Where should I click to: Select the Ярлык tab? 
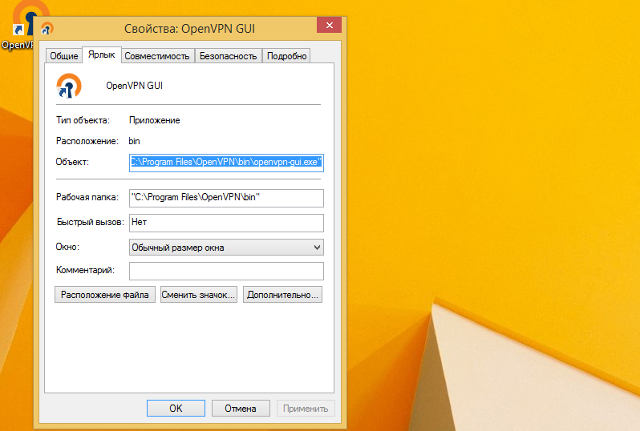pyautogui.click(x=102, y=55)
